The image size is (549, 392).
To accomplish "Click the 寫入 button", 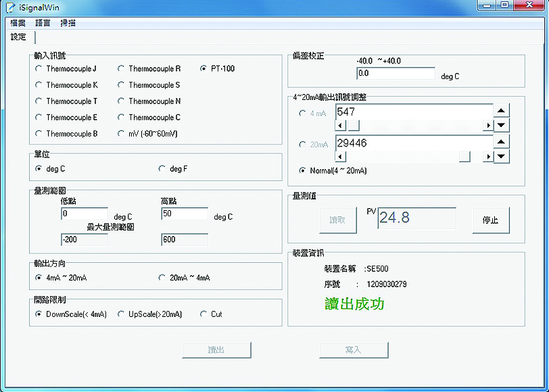I will 354,350.
